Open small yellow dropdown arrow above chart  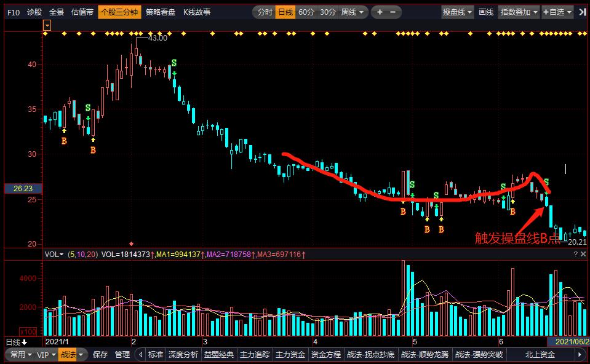pyautogui.click(x=47, y=26)
